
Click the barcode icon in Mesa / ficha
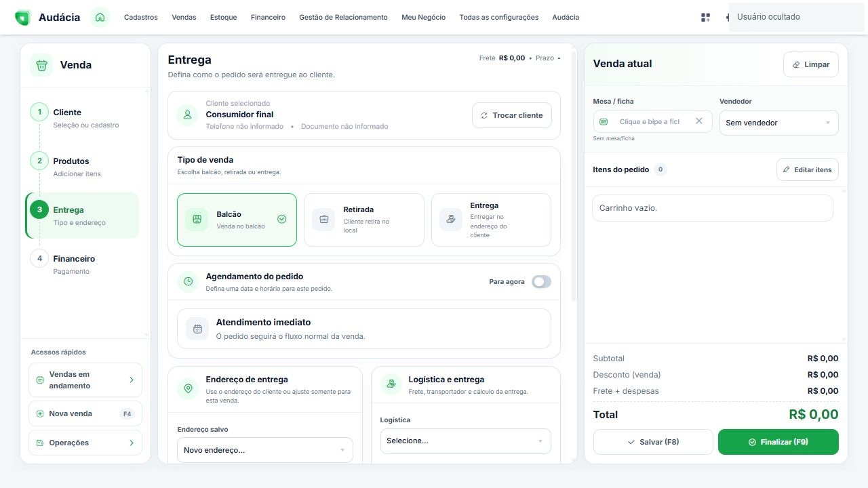pos(604,121)
